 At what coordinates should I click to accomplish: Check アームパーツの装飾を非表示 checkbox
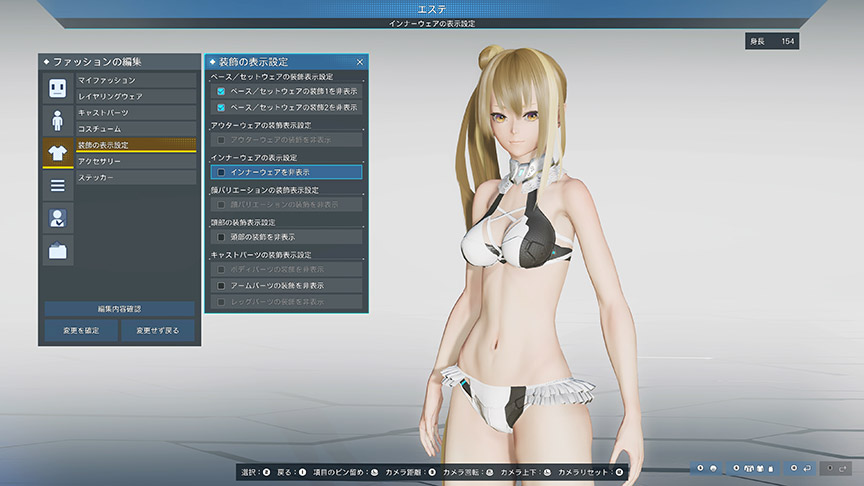221,285
